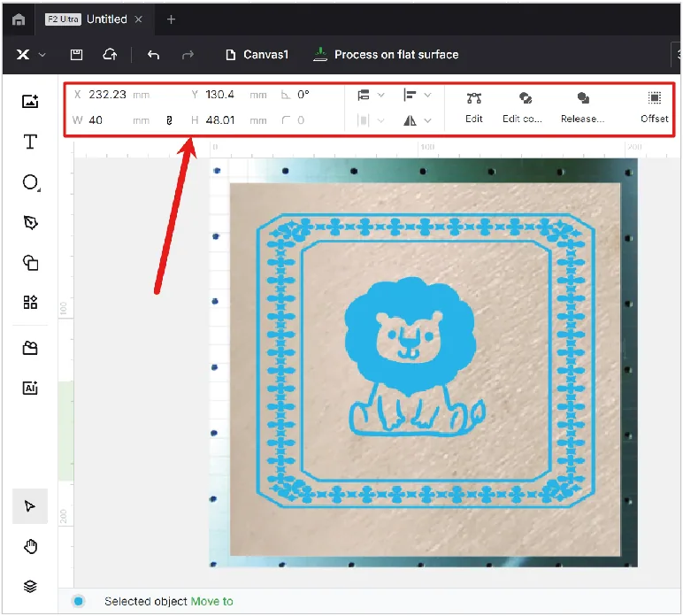Select the arrow Selection tool

click(29, 505)
